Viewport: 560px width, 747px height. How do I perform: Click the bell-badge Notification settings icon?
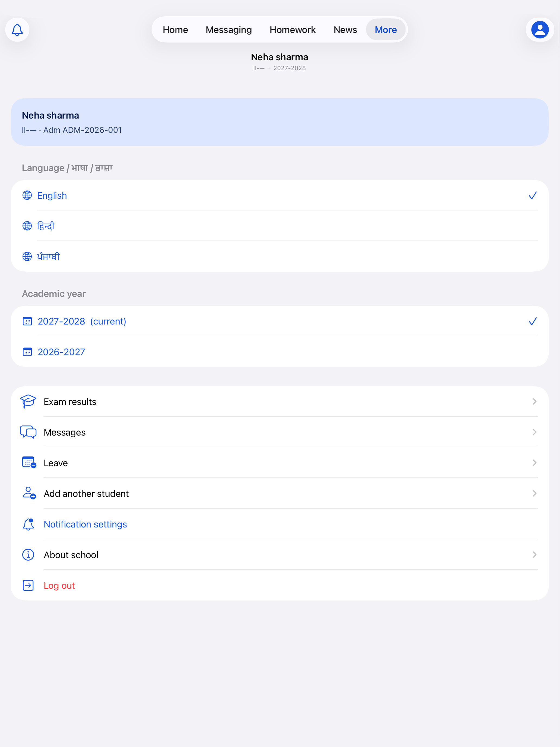[x=28, y=524]
